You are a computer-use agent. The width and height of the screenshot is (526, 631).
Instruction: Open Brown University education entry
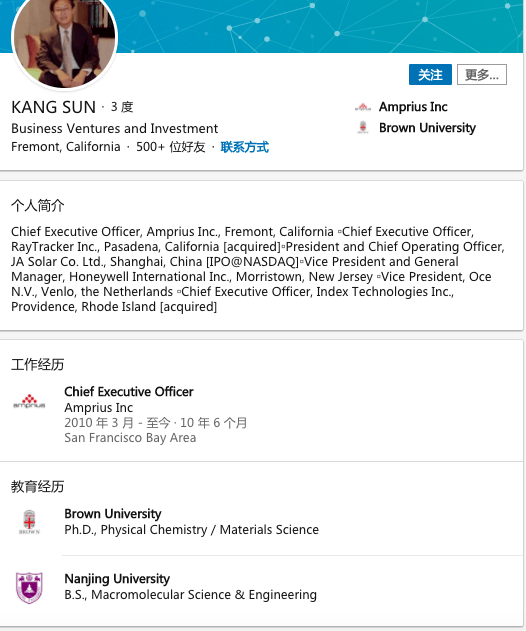pyautogui.click(x=113, y=514)
